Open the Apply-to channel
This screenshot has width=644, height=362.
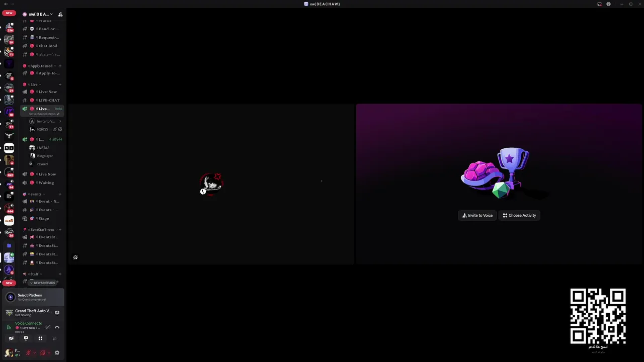tap(42, 73)
